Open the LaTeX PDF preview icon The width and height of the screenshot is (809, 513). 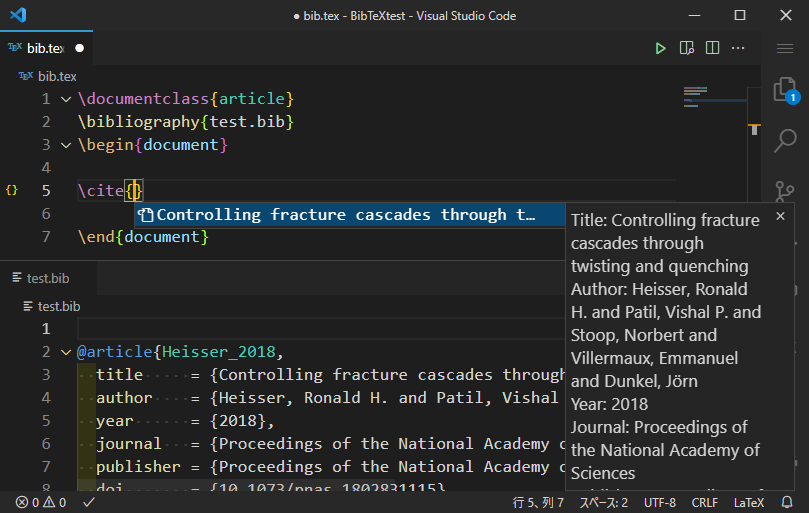tap(687, 48)
